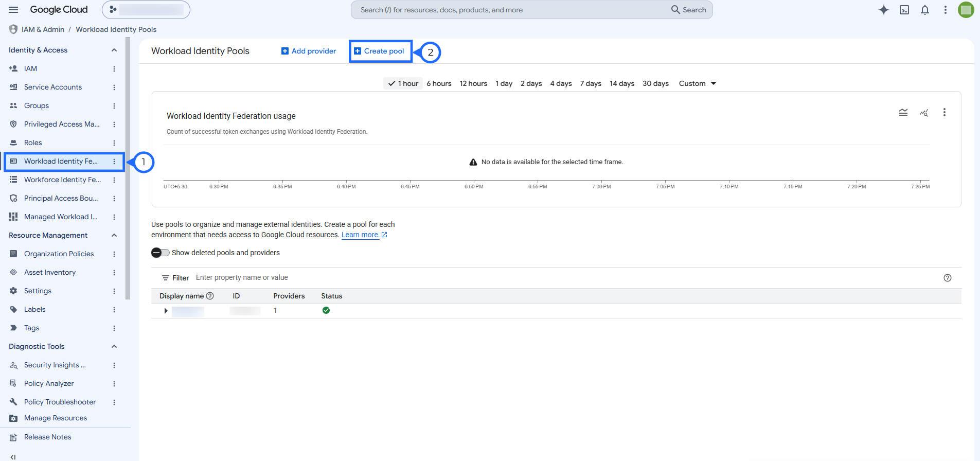The height and width of the screenshot is (461, 980).
Task: Open Groups in the sidebar
Action: (37, 105)
